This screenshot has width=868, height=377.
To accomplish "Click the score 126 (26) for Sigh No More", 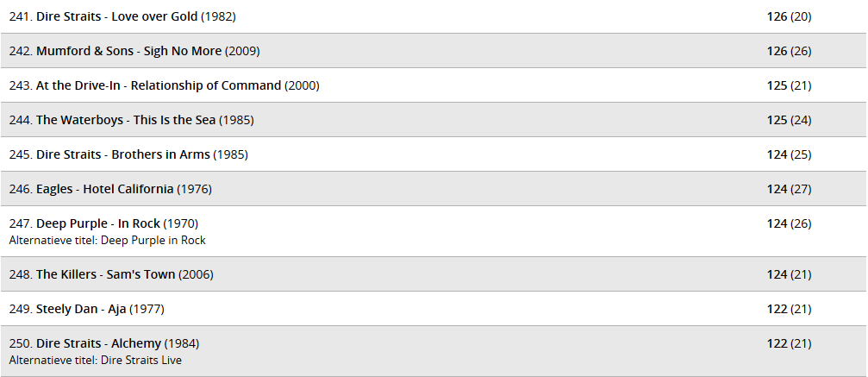I will [x=789, y=51].
